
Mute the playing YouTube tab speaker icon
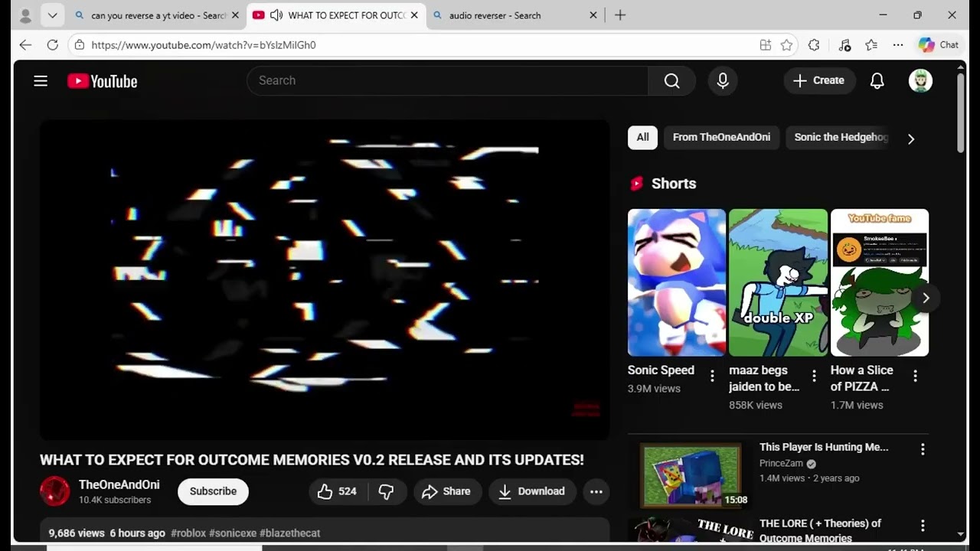point(276,15)
